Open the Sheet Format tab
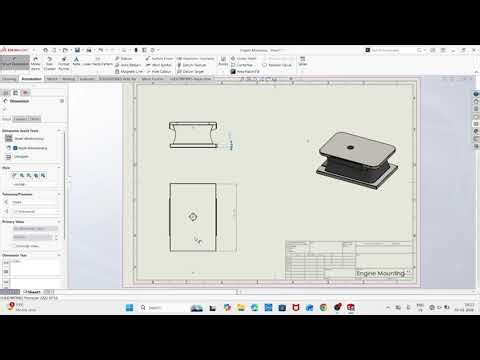 coord(152,79)
